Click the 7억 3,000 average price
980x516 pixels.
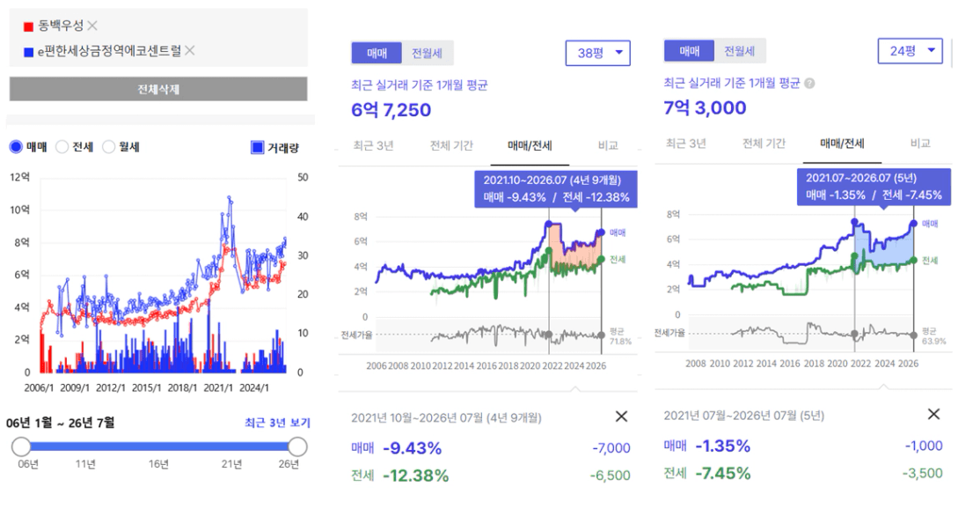click(x=705, y=107)
